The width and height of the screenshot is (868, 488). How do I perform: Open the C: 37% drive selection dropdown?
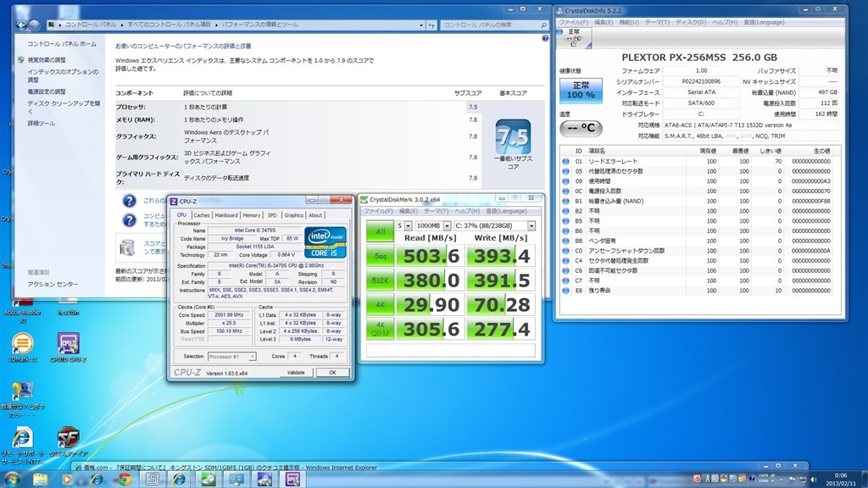coord(531,225)
